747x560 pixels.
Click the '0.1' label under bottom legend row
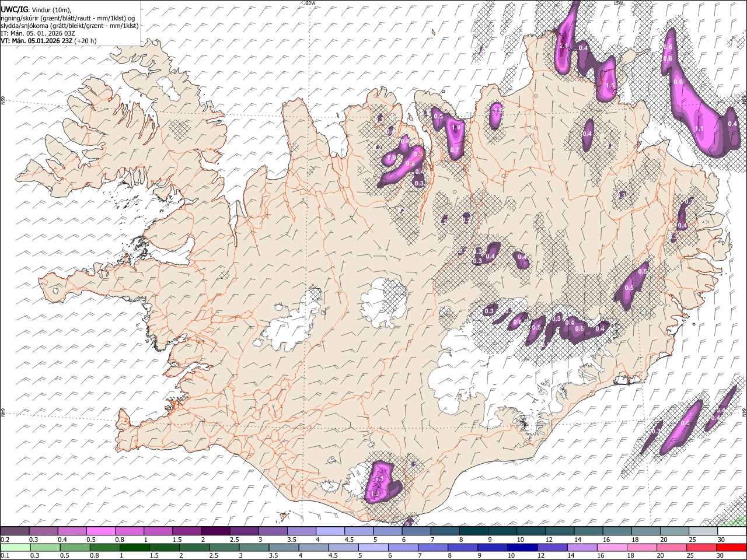click(5, 555)
